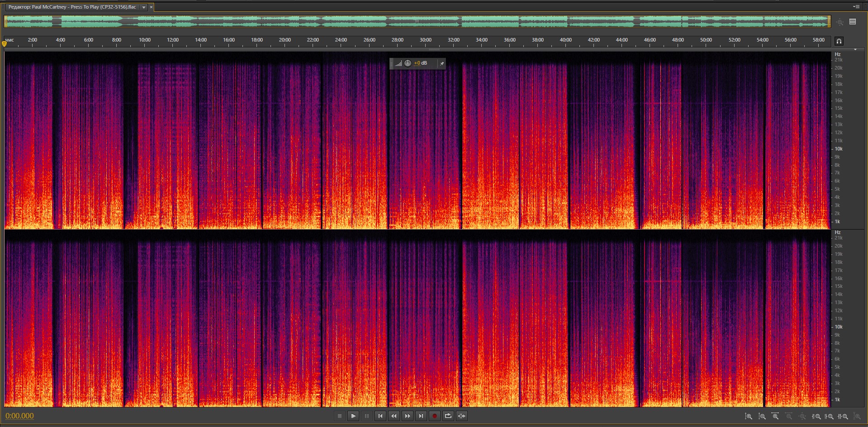Click the Rewind button
868x427 pixels.
(x=394, y=416)
